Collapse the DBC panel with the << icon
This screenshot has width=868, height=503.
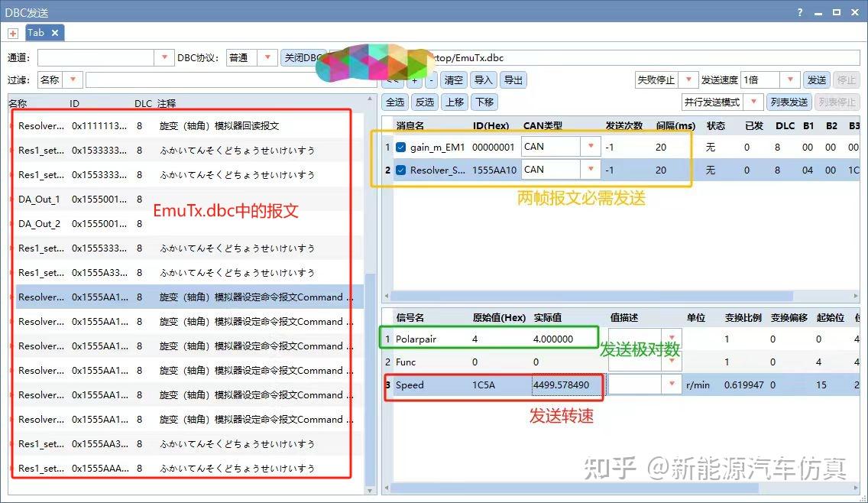point(391,80)
